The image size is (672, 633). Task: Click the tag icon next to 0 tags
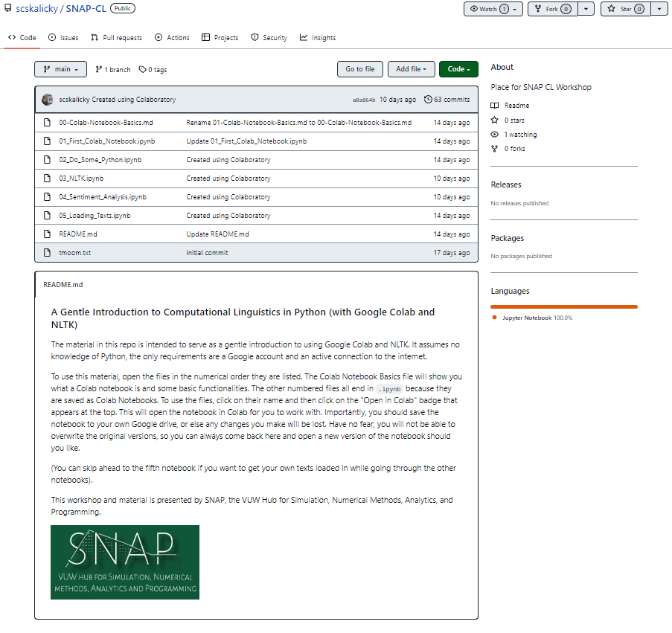[x=143, y=69]
